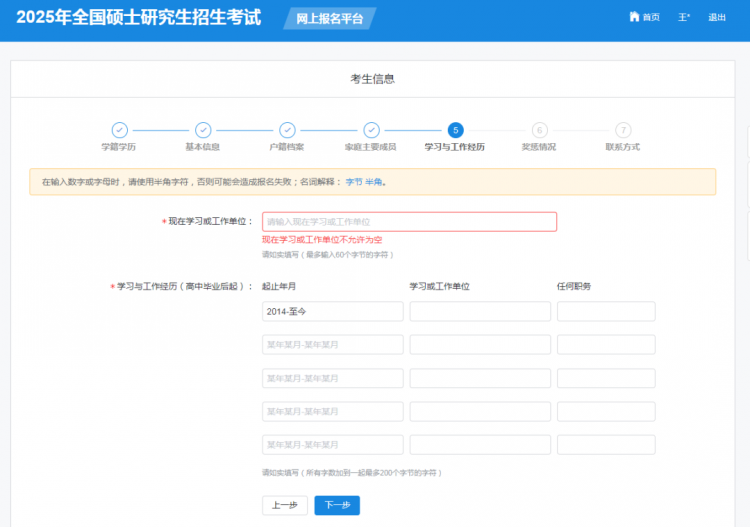Select step 5 circle 学习与工作经历
Image resolution: width=750 pixels, height=527 pixels.
455,130
